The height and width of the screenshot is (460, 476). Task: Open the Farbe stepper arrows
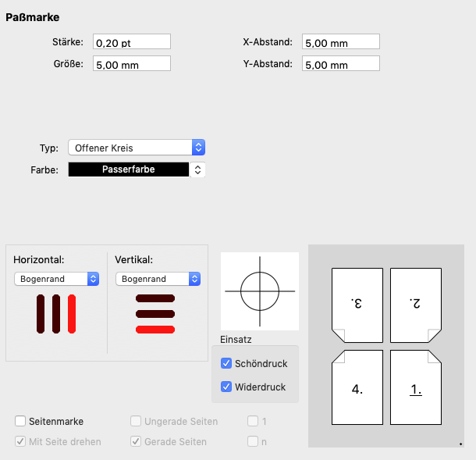point(197,169)
